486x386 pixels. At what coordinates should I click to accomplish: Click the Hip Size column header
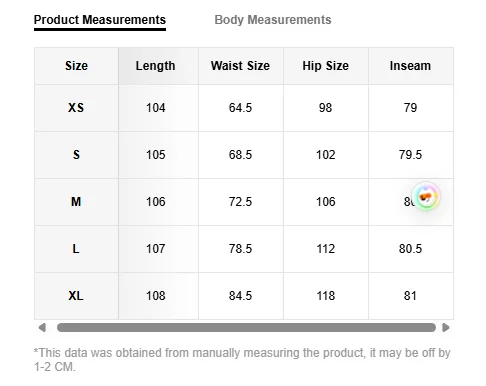pyautogui.click(x=325, y=66)
